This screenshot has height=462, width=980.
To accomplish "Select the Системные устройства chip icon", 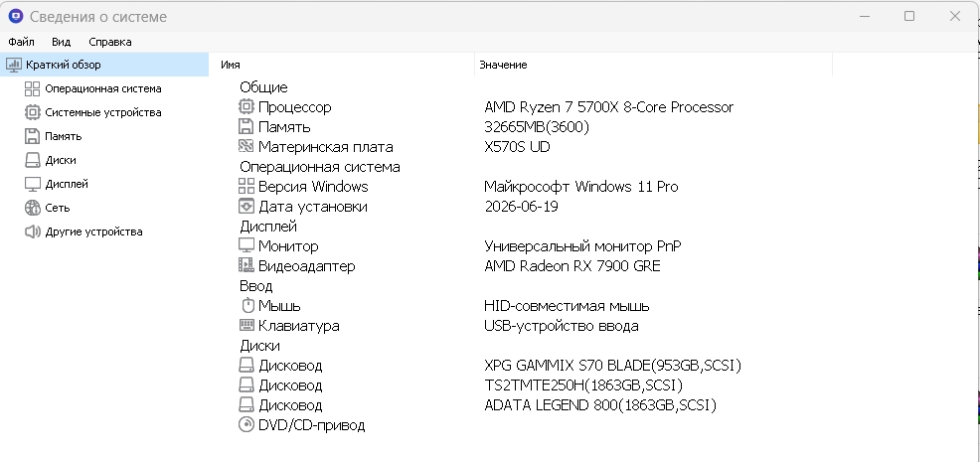I will [32, 112].
